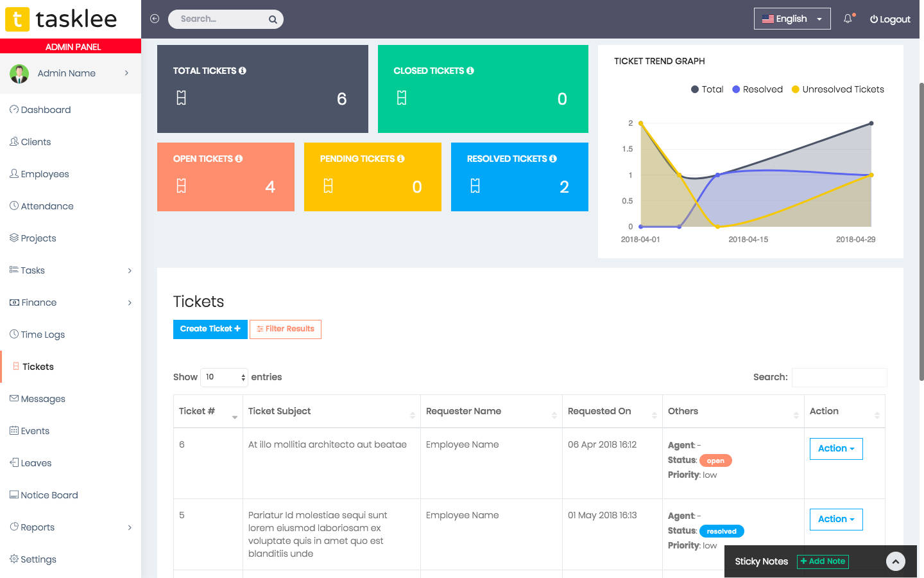The image size is (924, 578).
Task: Open the Attendance section
Action: [46, 206]
